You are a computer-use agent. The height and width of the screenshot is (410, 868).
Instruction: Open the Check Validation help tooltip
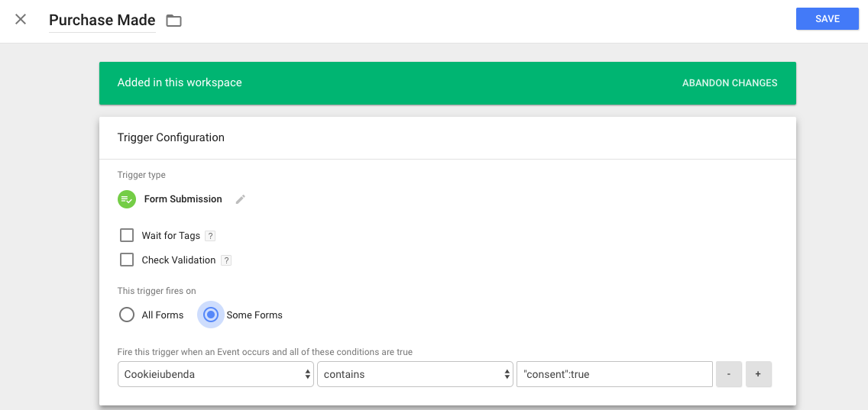point(226,260)
